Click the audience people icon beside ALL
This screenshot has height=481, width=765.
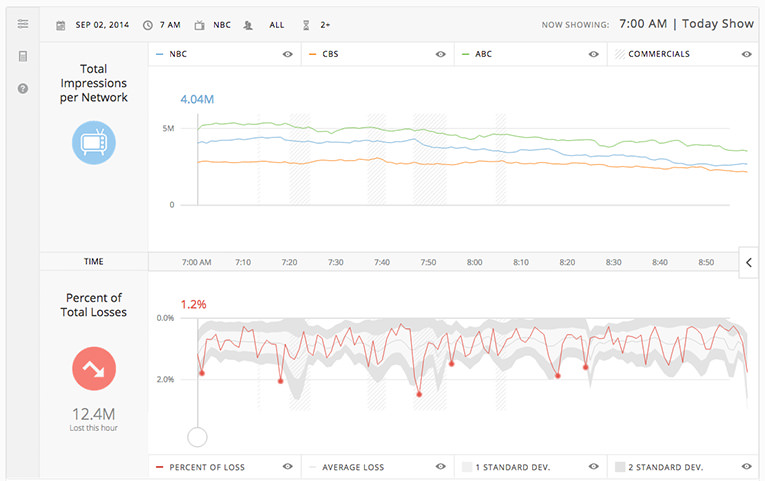pos(248,24)
